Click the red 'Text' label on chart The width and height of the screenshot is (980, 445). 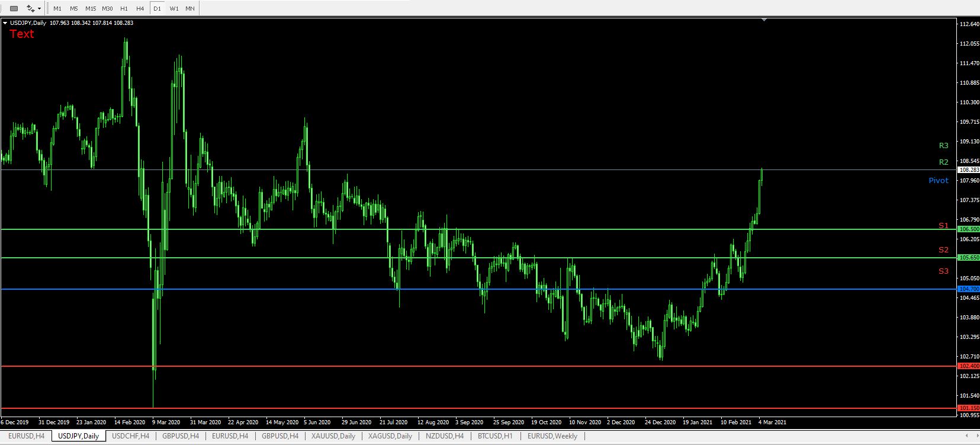22,34
